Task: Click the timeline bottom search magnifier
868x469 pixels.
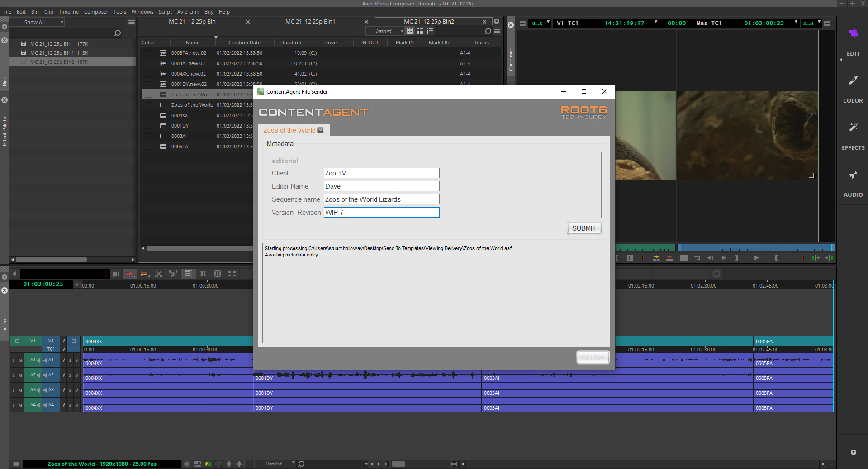Action: [x=302, y=464]
